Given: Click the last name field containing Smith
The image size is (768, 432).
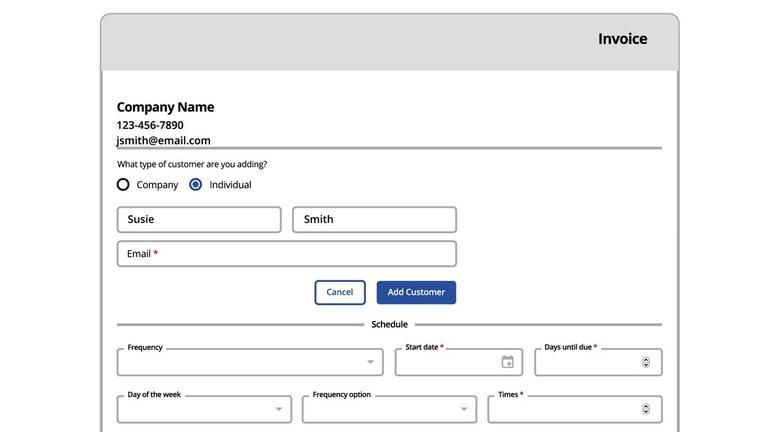Looking at the screenshot, I should [x=375, y=219].
